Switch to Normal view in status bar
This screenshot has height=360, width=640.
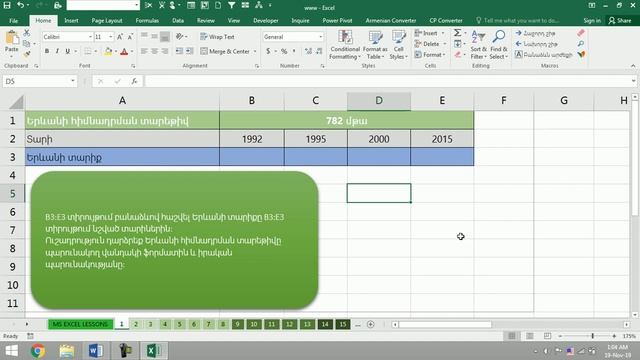coord(512,336)
